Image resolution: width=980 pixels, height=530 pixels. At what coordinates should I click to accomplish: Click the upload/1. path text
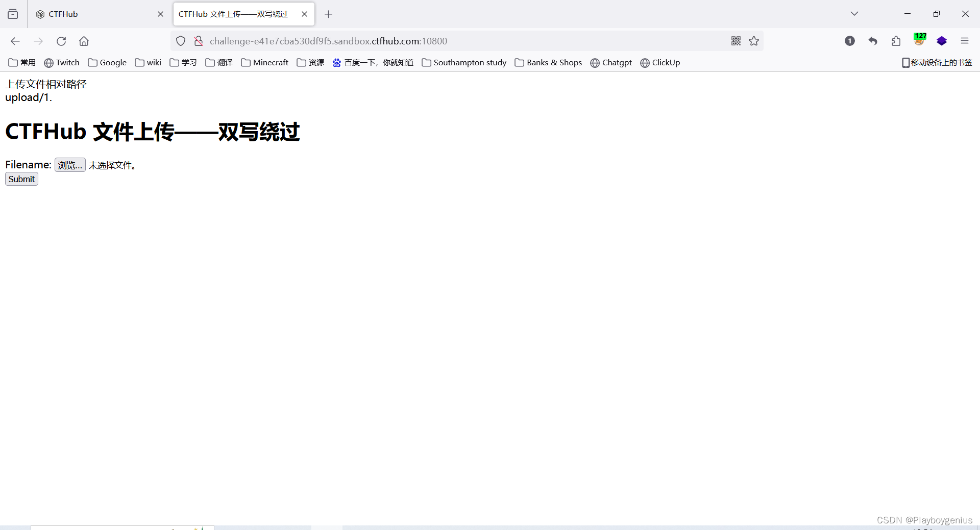[29, 97]
